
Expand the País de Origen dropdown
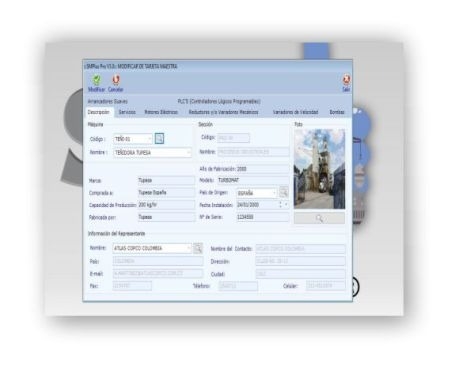click(x=274, y=193)
